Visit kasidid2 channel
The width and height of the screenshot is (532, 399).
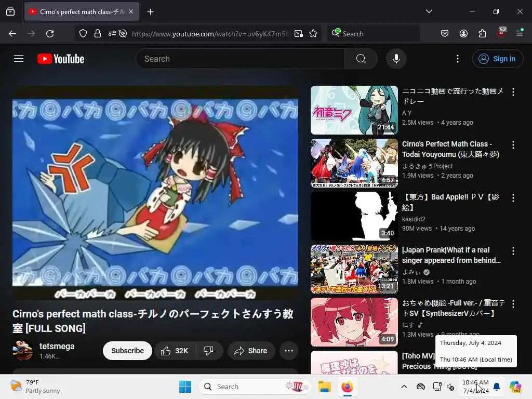tap(414, 219)
